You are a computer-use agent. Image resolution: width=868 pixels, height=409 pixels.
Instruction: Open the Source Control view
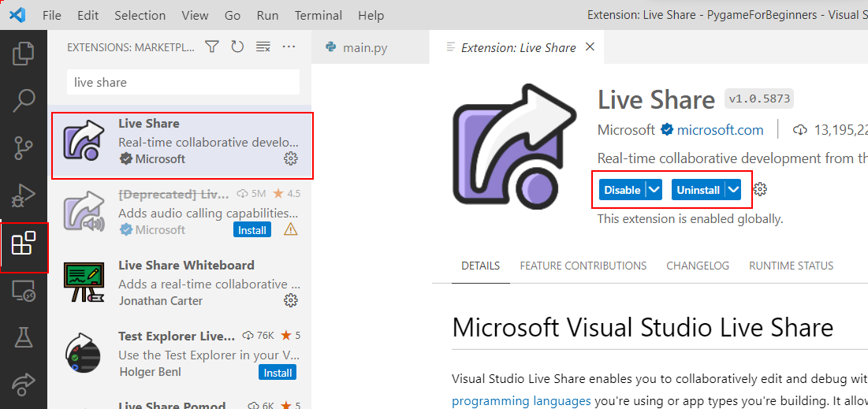point(23,148)
